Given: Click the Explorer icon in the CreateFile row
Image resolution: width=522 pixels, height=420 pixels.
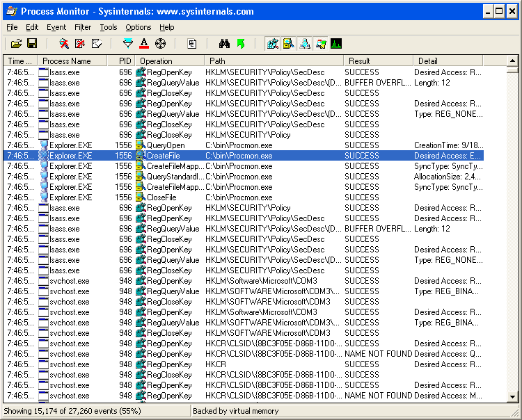Looking at the screenshot, I should (44, 156).
